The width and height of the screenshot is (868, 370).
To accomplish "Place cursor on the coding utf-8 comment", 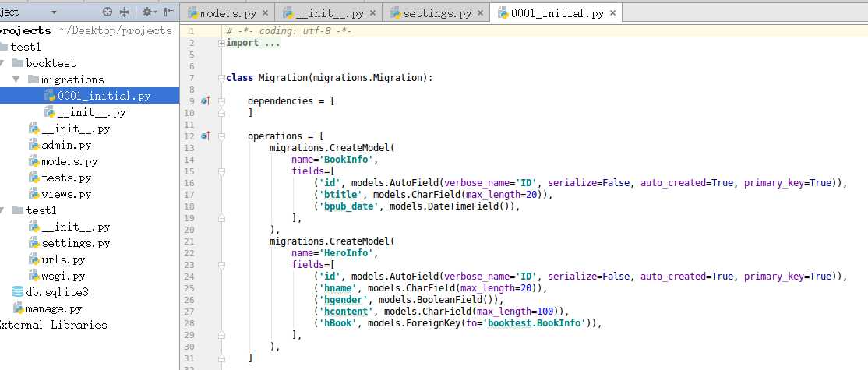I will (x=289, y=31).
